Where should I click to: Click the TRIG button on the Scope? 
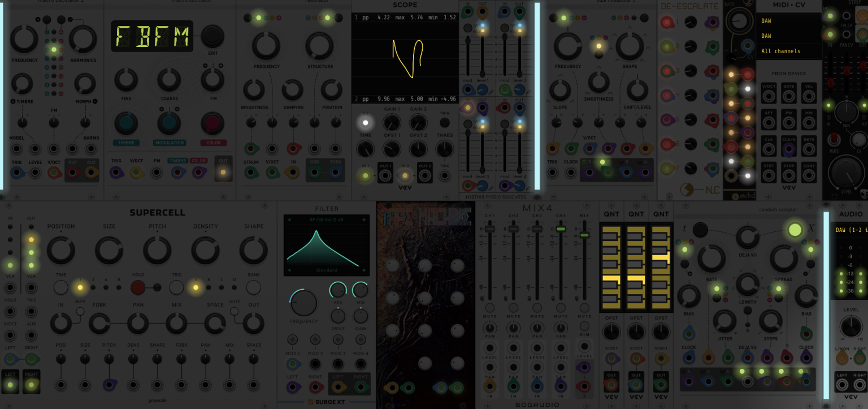tap(445, 122)
